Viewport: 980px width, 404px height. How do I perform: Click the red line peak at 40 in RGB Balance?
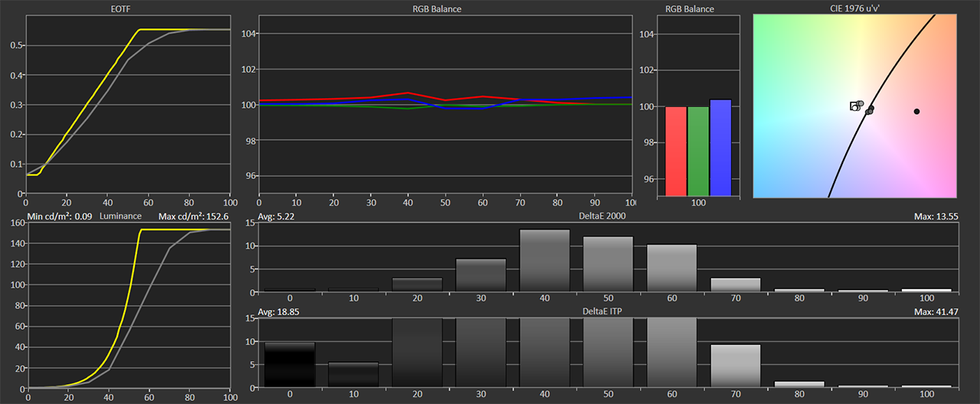pos(408,93)
